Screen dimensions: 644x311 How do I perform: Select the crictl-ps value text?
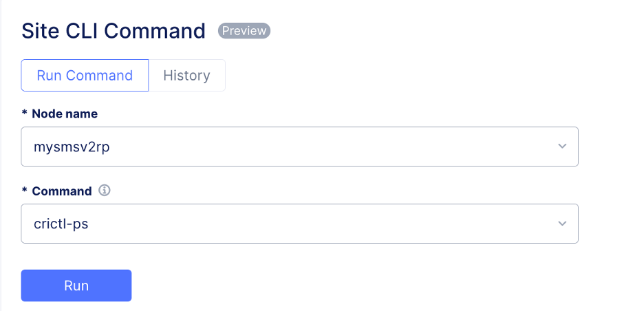click(x=61, y=224)
